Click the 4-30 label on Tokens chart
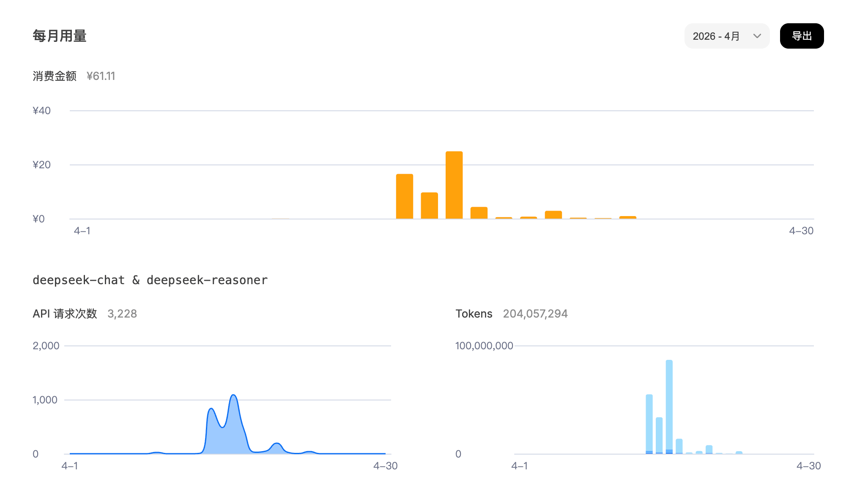 click(x=808, y=466)
